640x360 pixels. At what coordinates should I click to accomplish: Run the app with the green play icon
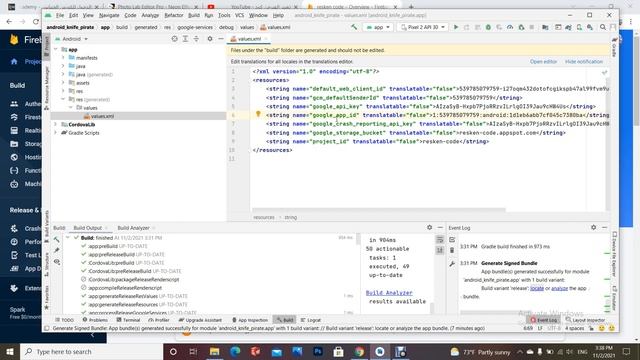pyautogui.click(x=456, y=27)
